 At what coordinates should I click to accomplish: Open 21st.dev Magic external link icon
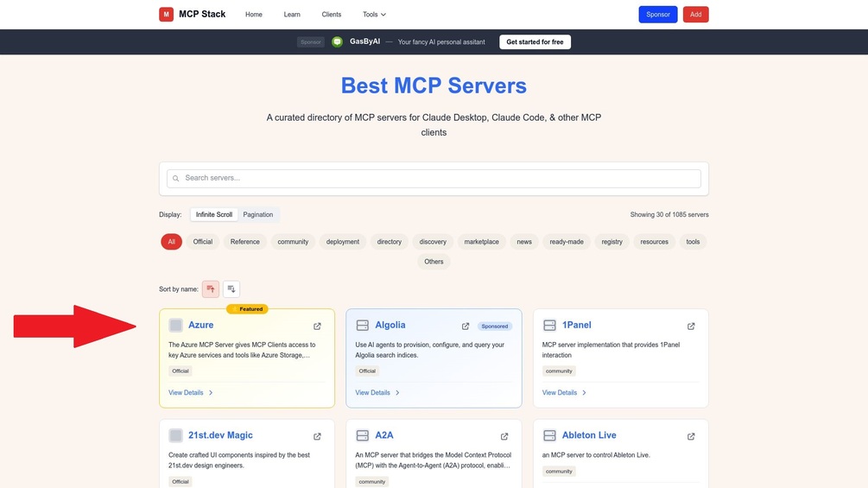point(317,436)
